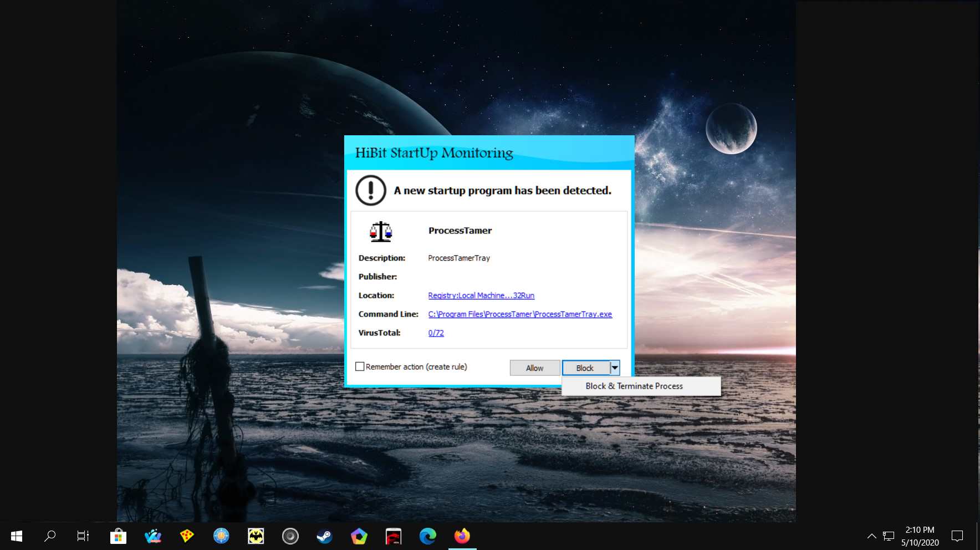The height and width of the screenshot is (550, 980).
Task: Click the 'Publisher:' label
Action: click(x=377, y=277)
